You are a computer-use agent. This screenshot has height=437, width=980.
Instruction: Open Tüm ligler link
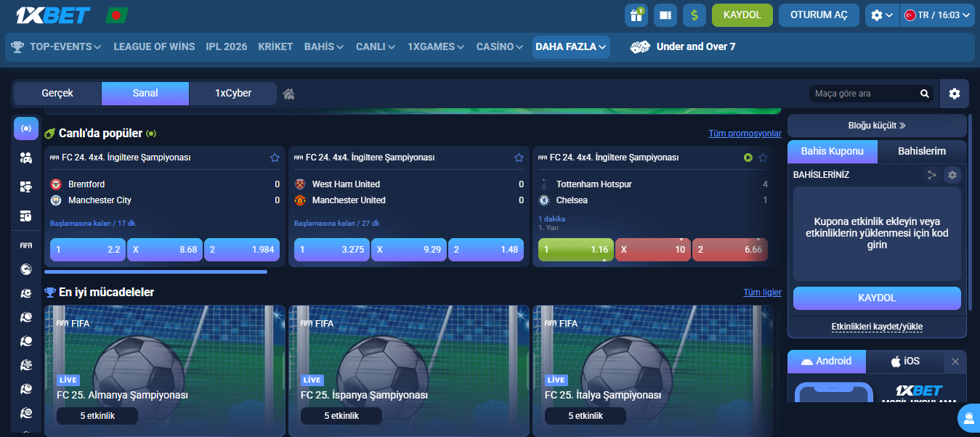click(x=762, y=293)
